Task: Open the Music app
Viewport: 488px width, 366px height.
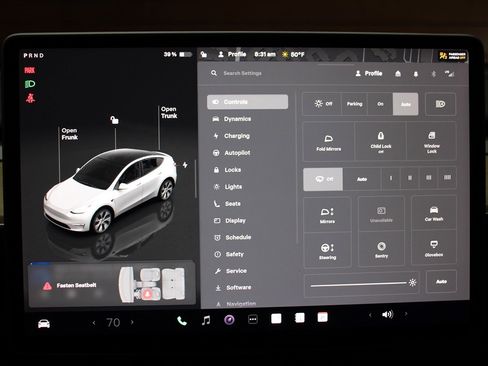Action: (x=206, y=320)
